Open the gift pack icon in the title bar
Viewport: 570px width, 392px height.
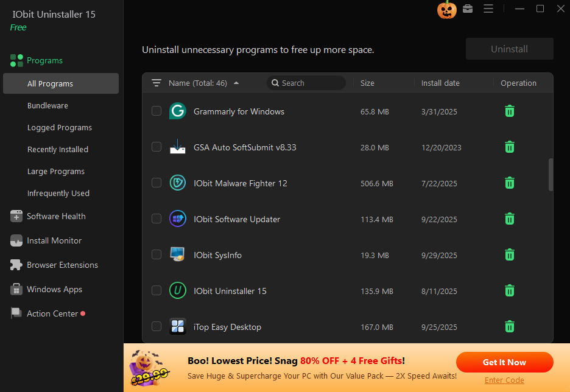[x=468, y=10]
